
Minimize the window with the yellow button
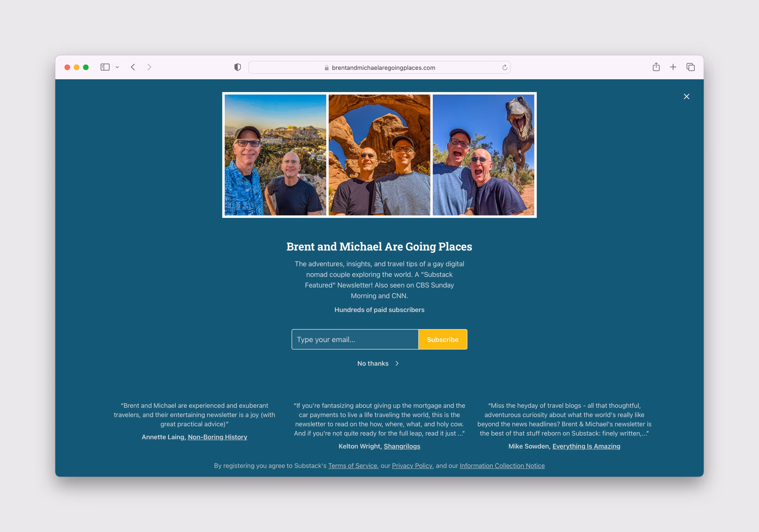click(x=76, y=67)
